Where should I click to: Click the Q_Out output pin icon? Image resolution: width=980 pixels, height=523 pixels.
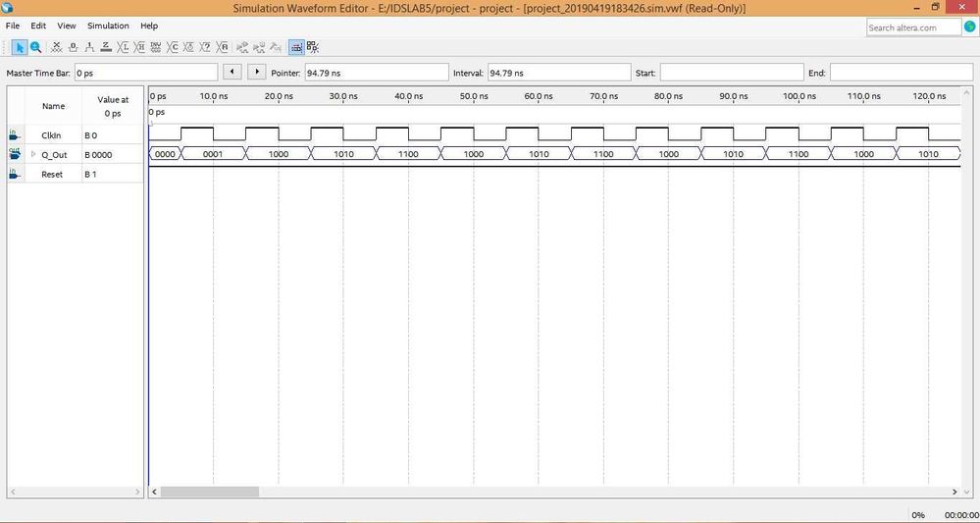pyautogui.click(x=15, y=154)
